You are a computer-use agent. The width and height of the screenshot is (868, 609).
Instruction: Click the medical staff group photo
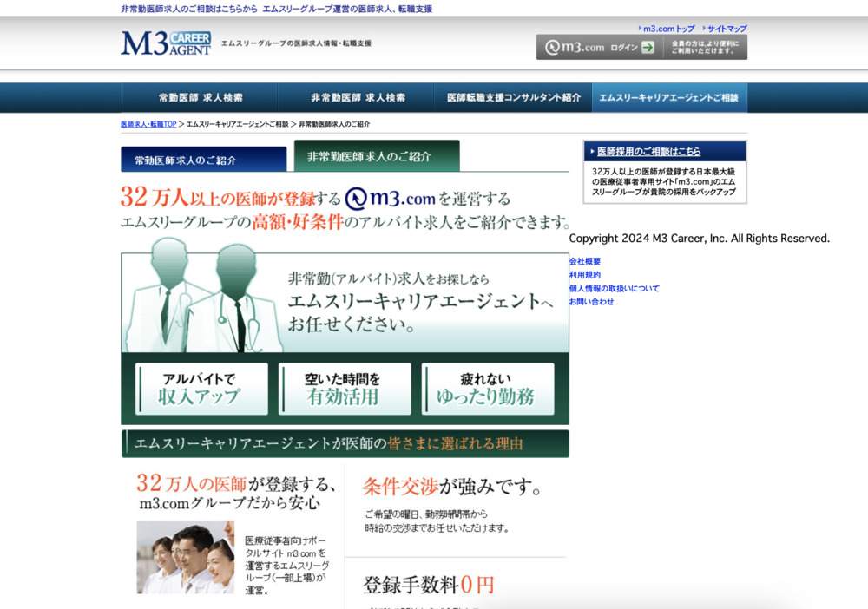click(x=186, y=557)
